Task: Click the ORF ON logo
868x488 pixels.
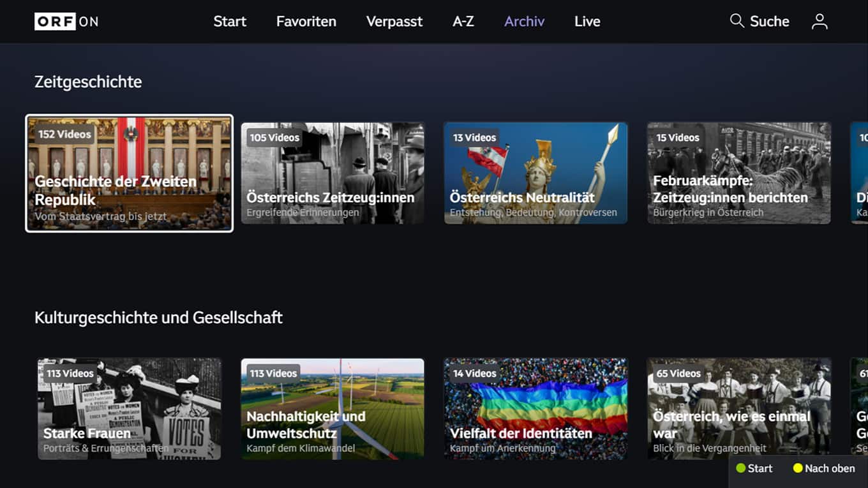Action: coord(66,21)
